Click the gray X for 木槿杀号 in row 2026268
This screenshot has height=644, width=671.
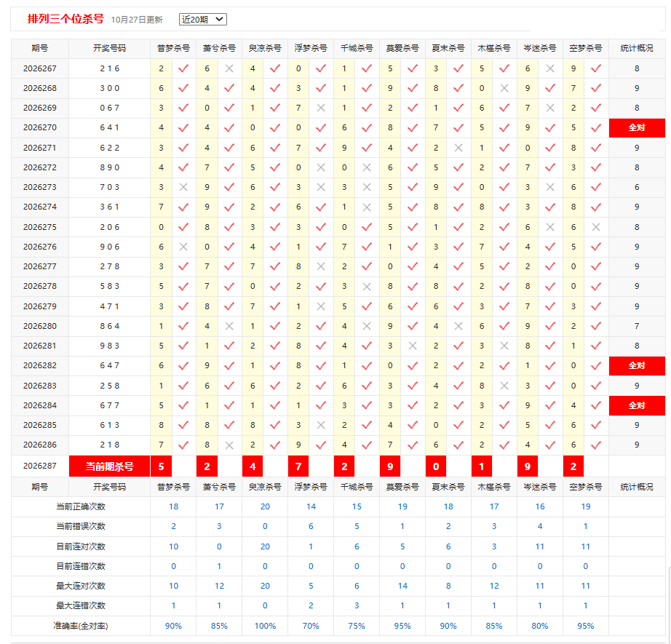point(504,88)
